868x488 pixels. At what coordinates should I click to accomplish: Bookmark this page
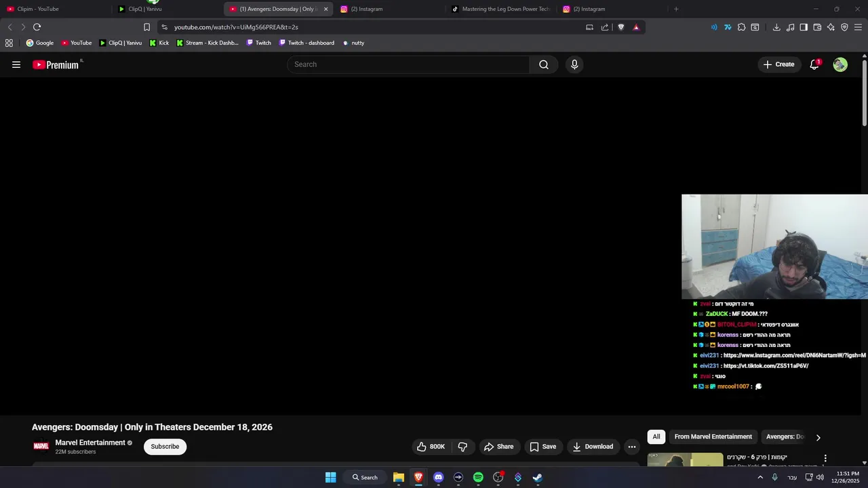146,27
